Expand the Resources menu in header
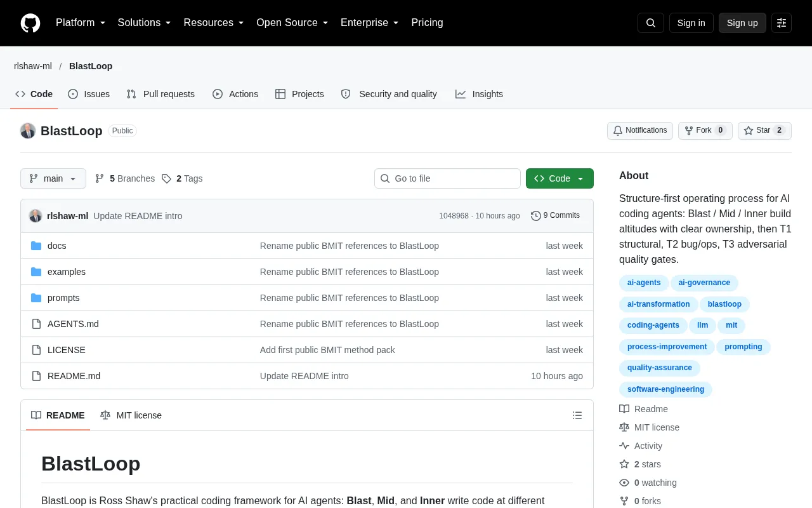 214,23
